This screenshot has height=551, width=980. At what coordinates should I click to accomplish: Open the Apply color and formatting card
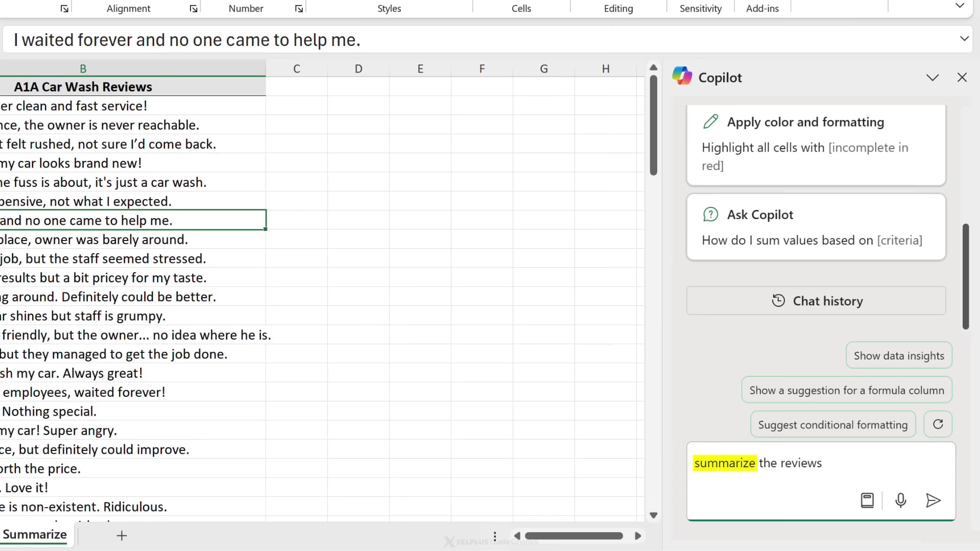point(816,145)
